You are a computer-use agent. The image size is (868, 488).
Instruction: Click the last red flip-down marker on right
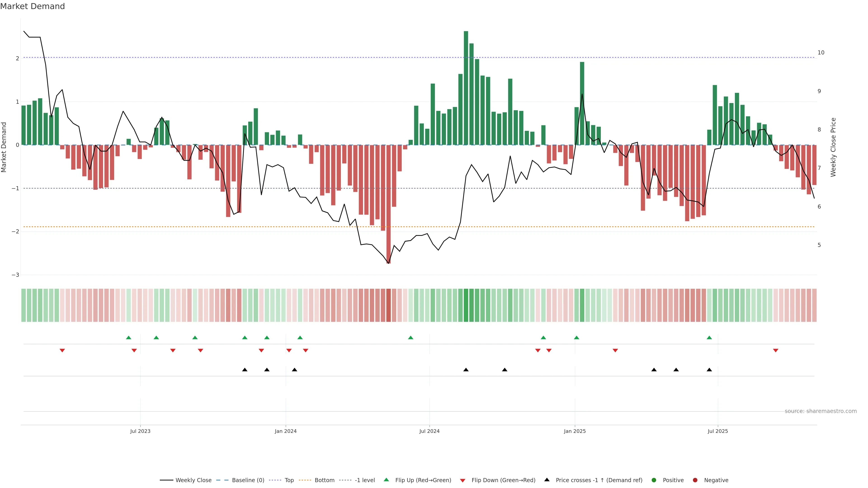click(775, 351)
